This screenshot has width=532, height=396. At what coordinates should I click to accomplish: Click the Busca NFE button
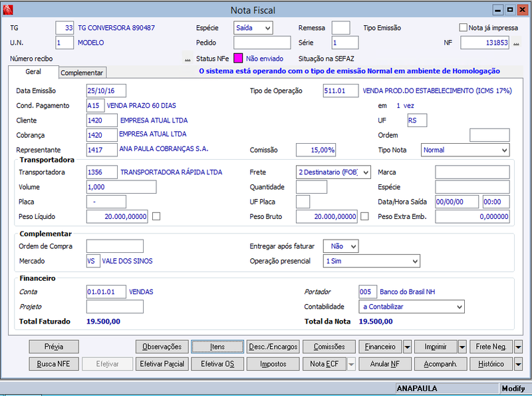(x=54, y=364)
